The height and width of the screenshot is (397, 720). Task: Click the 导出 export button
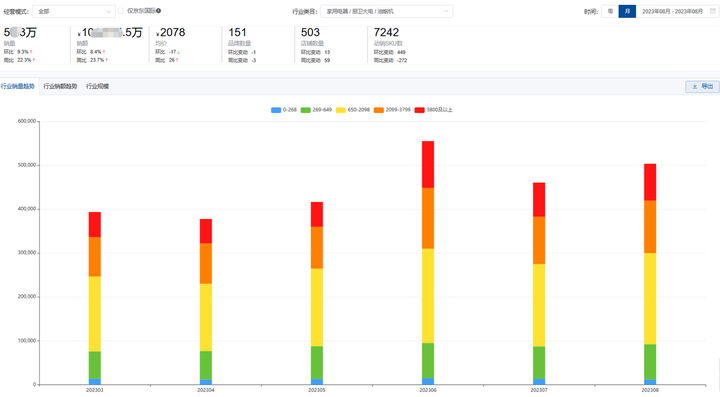702,86
